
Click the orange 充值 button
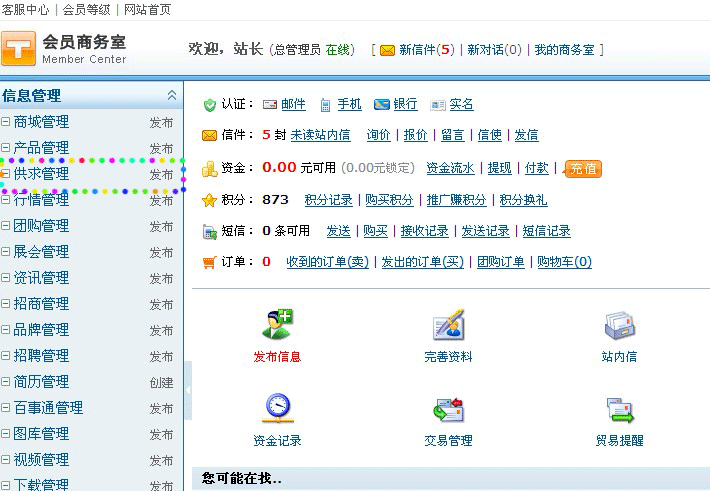click(x=583, y=169)
